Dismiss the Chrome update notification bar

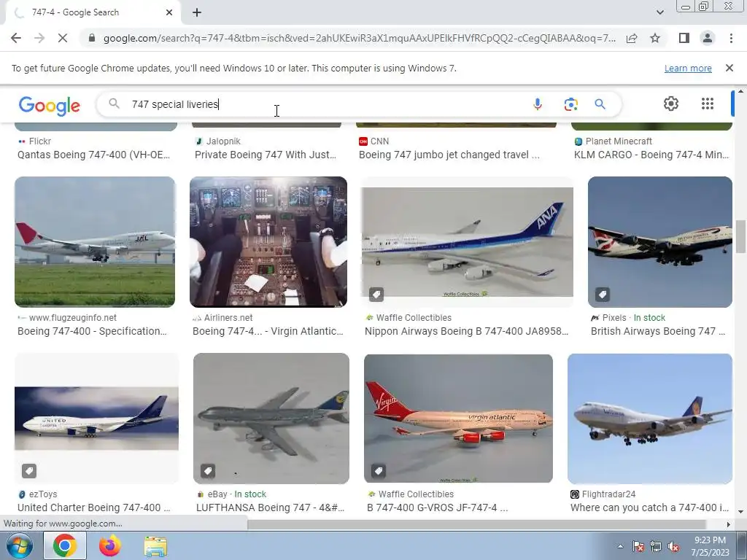729,68
